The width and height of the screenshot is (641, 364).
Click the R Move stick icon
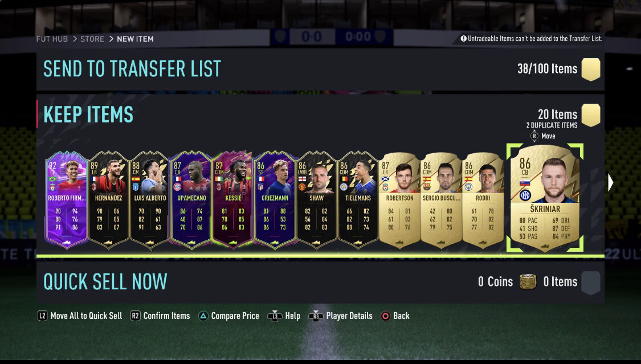point(534,136)
